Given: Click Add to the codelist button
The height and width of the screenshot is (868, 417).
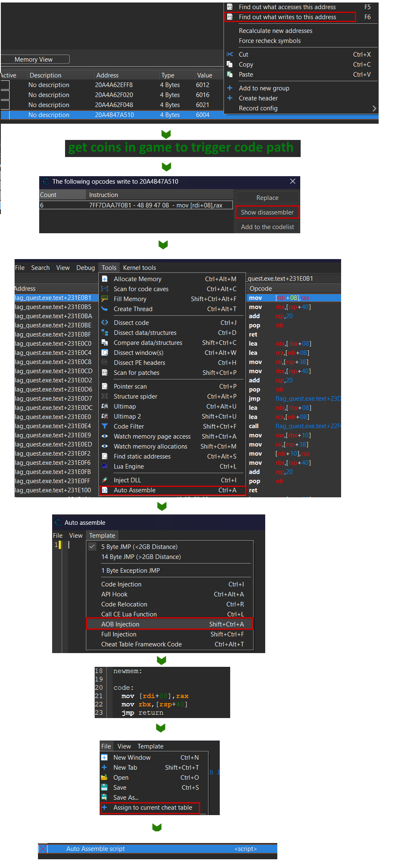Looking at the screenshot, I should (x=267, y=227).
